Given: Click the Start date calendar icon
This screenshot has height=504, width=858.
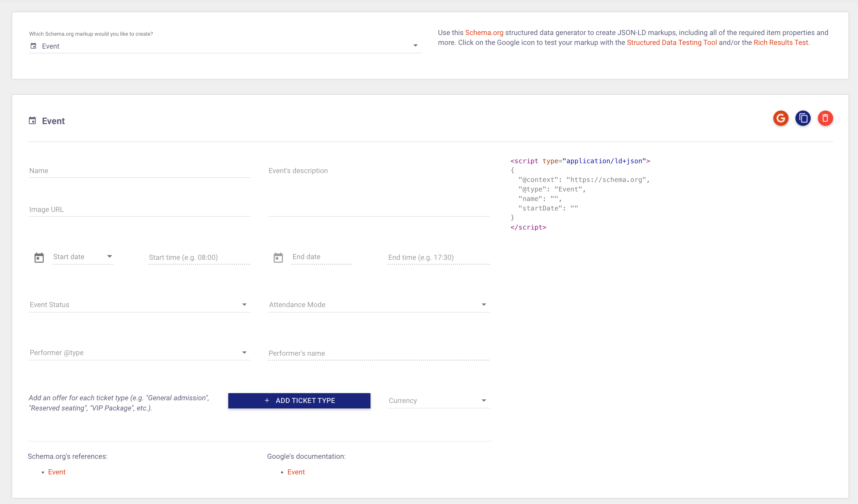Looking at the screenshot, I should 39,258.
